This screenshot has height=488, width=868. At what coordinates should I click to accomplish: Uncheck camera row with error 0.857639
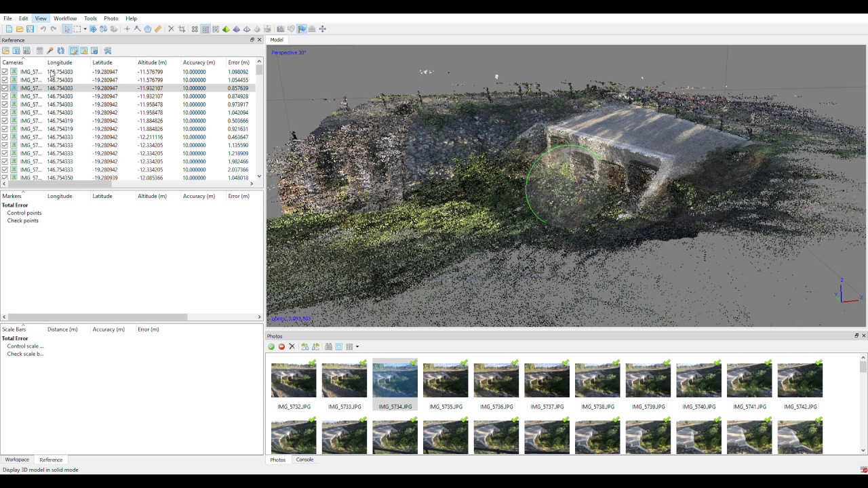click(x=5, y=88)
